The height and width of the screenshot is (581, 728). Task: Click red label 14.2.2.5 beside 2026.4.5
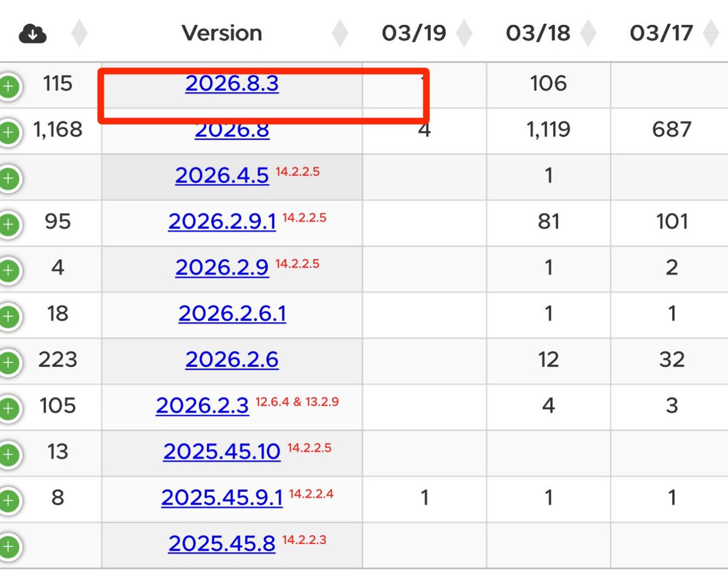point(297,171)
